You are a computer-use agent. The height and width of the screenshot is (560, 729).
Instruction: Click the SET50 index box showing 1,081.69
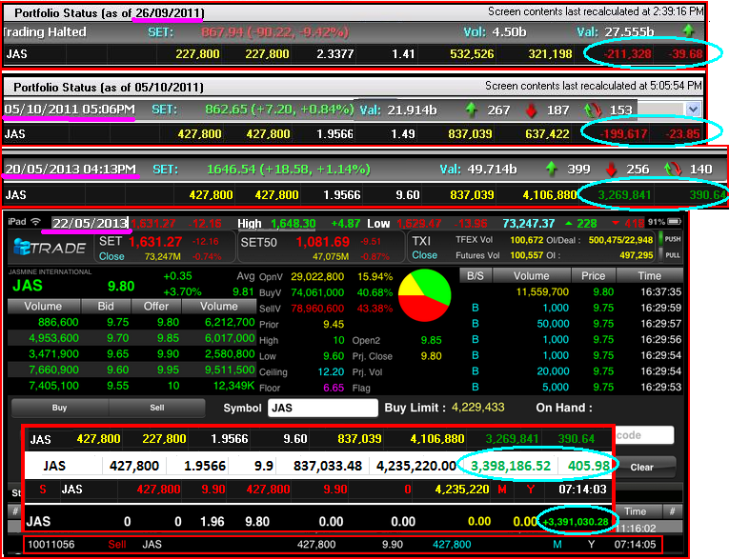pyautogui.click(x=320, y=249)
